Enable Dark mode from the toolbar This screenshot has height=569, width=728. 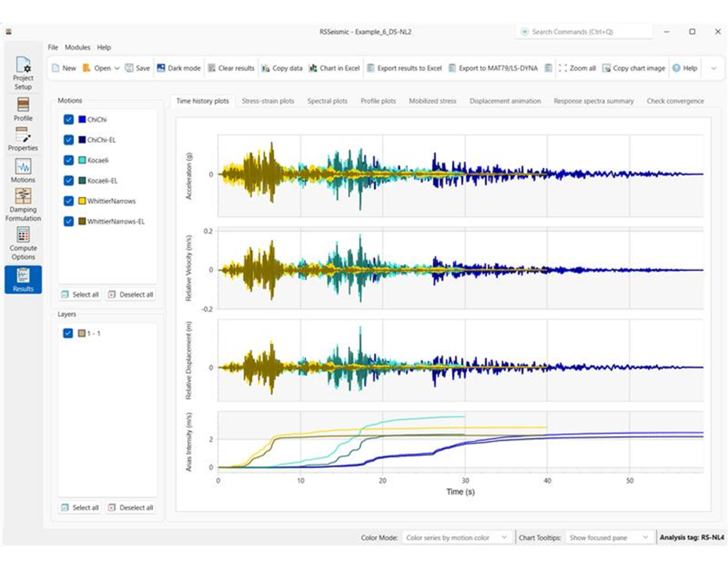[178, 68]
